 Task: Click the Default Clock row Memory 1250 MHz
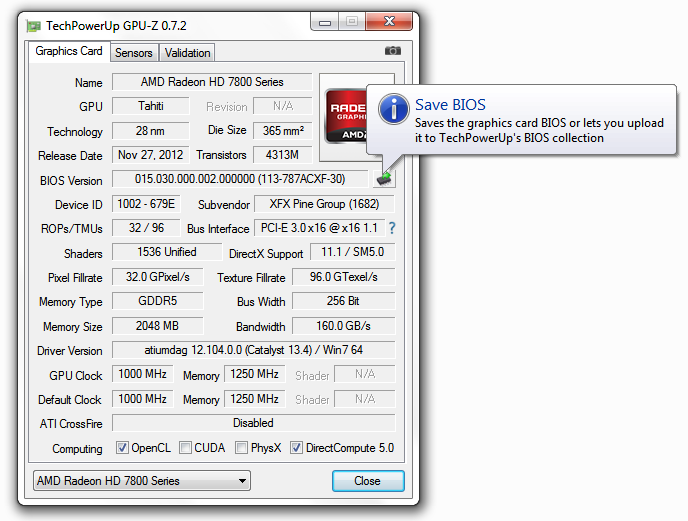click(254, 399)
